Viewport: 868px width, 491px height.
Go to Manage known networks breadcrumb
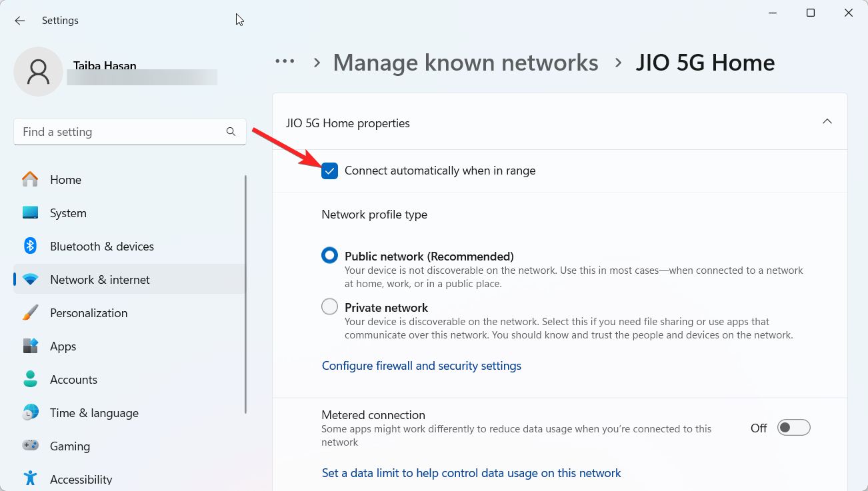465,63
